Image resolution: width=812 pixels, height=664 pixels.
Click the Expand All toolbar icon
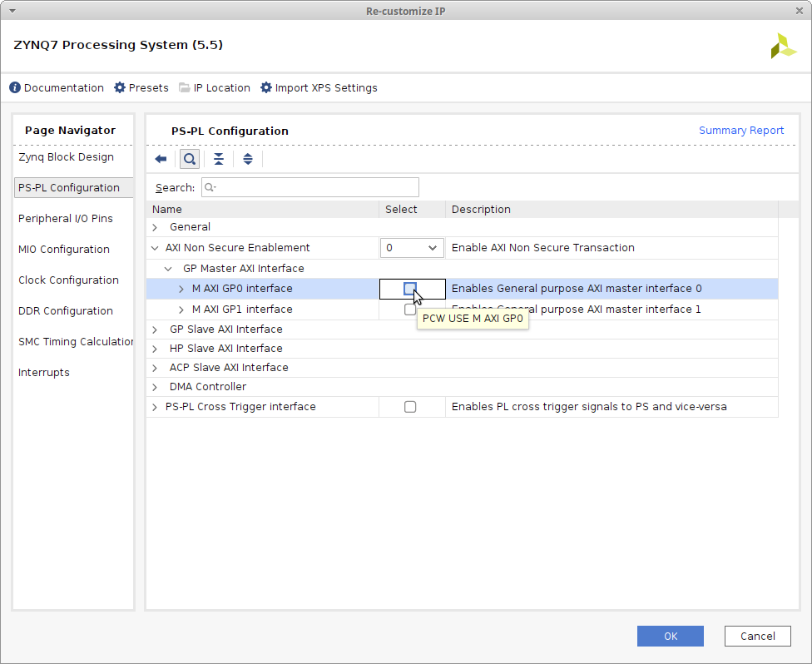(x=248, y=159)
